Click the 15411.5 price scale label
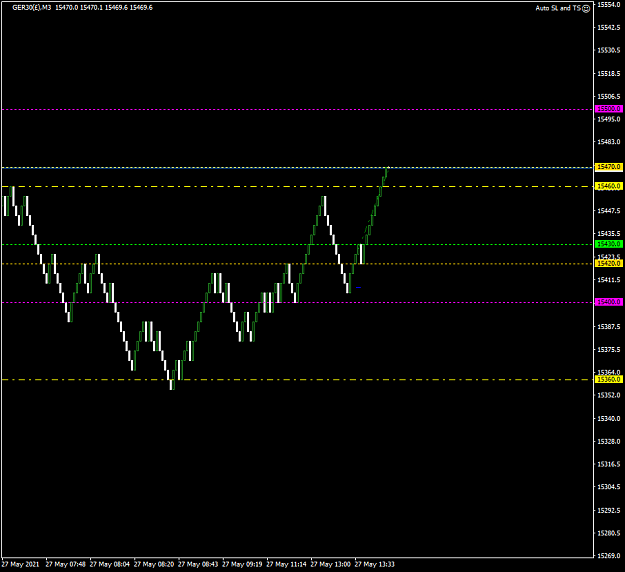Viewport: 625px width, 572px height. tap(609, 280)
